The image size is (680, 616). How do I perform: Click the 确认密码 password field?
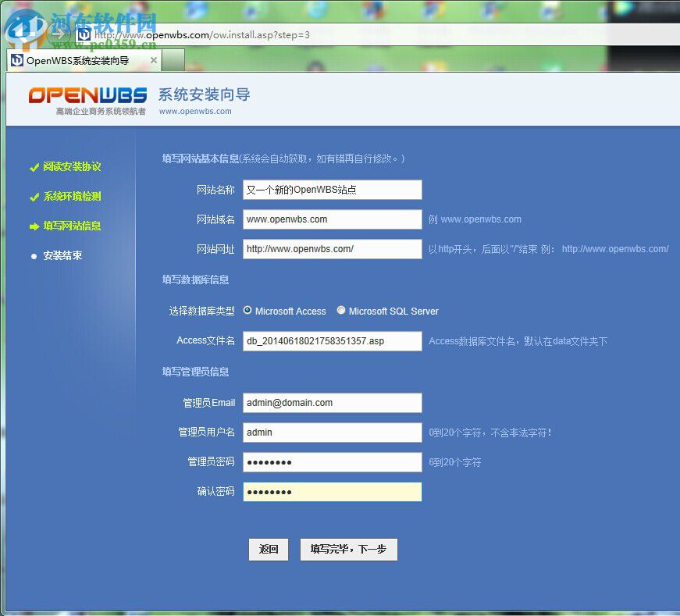[331, 491]
